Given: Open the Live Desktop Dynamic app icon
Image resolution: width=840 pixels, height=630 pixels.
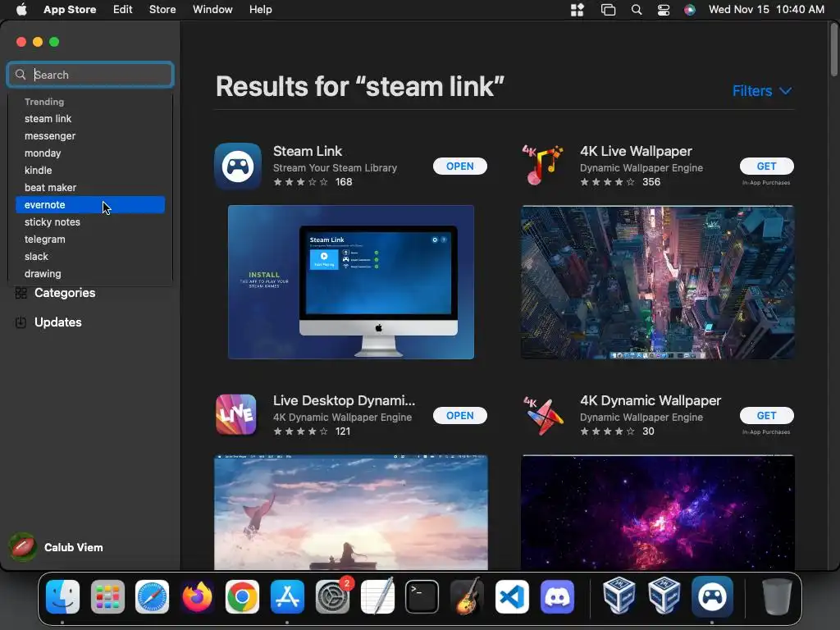Looking at the screenshot, I should point(236,415).
